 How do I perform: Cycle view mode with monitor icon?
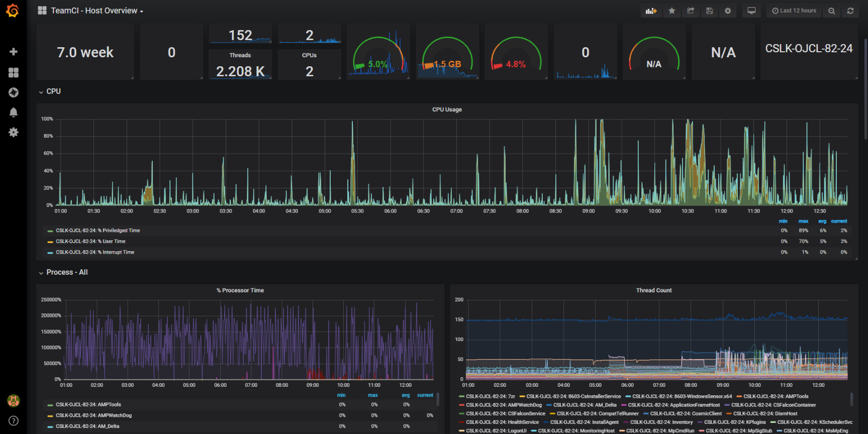(x=751, y=11)
